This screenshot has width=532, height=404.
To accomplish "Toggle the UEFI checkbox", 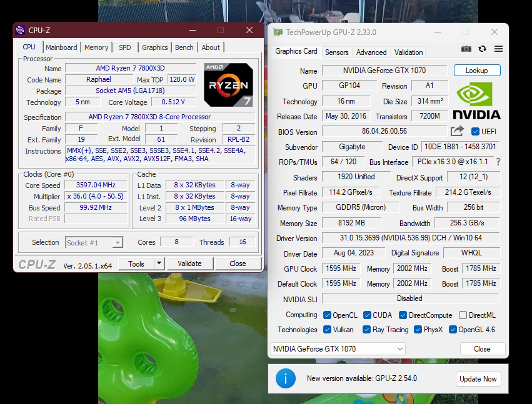I will click(475, 132).
